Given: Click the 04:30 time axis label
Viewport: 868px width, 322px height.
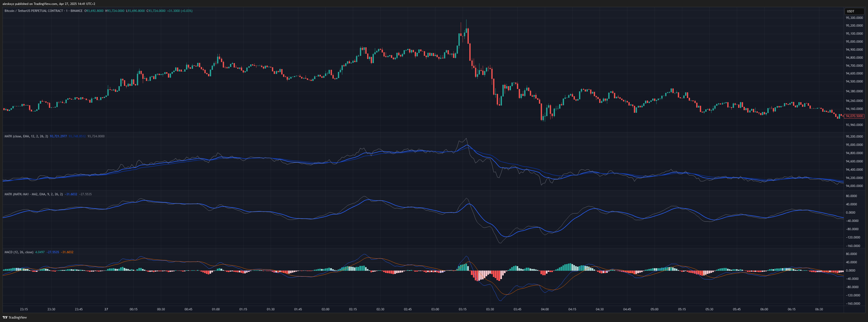Looking at the screenshot, I should pyautogui.click(x=600, y=309).
